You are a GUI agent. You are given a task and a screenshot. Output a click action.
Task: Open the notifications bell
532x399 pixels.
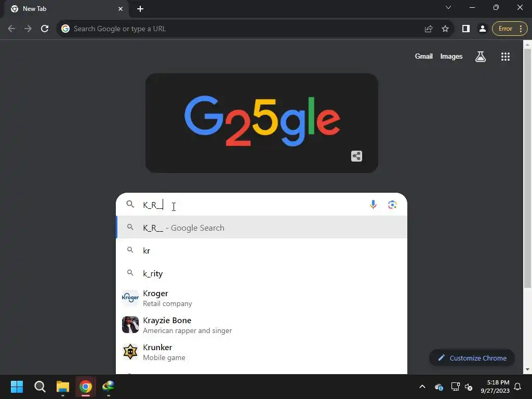[518, 387]
